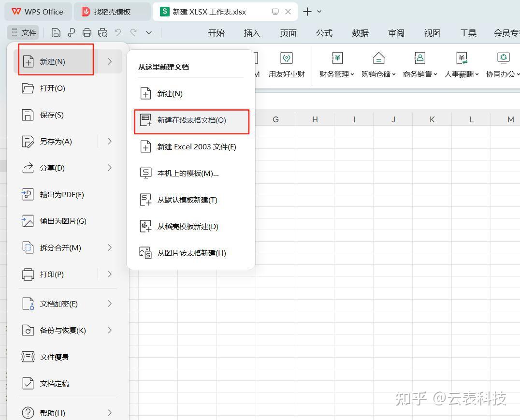
Task: Click the Save icon in quick access toolbar
Action: tap(56, 32)
